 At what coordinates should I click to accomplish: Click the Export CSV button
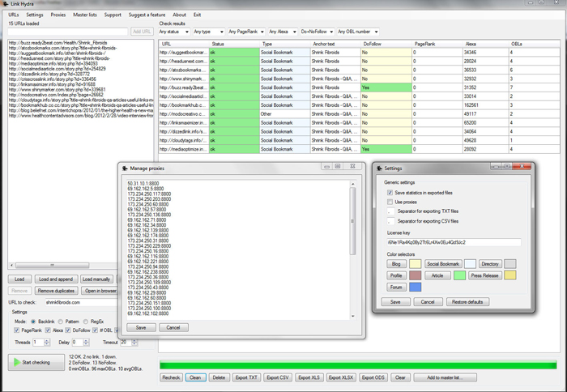point(278,377)
